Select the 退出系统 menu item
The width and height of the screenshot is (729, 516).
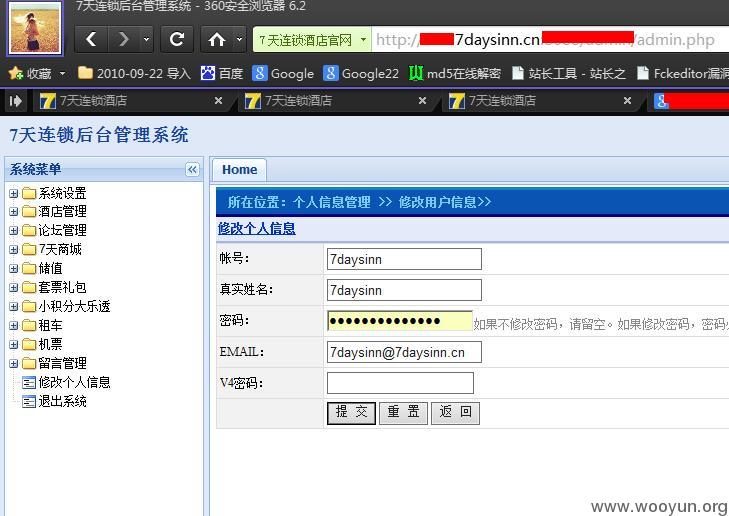point(62,401)
